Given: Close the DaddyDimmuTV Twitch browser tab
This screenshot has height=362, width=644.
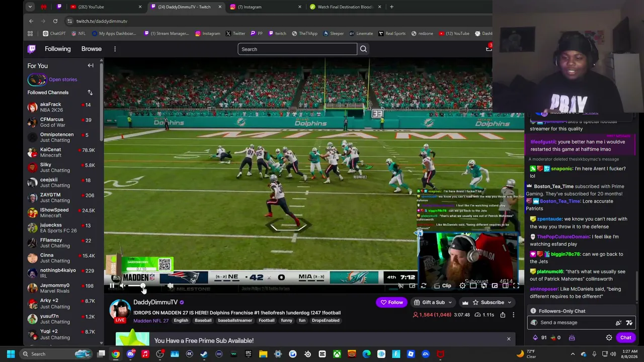Looking at the screenshot, I should point(220,7).
